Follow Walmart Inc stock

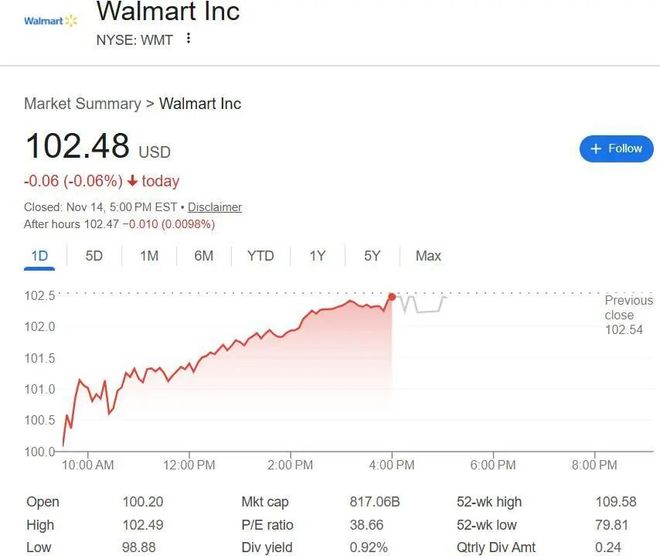[x=616, y=149]
